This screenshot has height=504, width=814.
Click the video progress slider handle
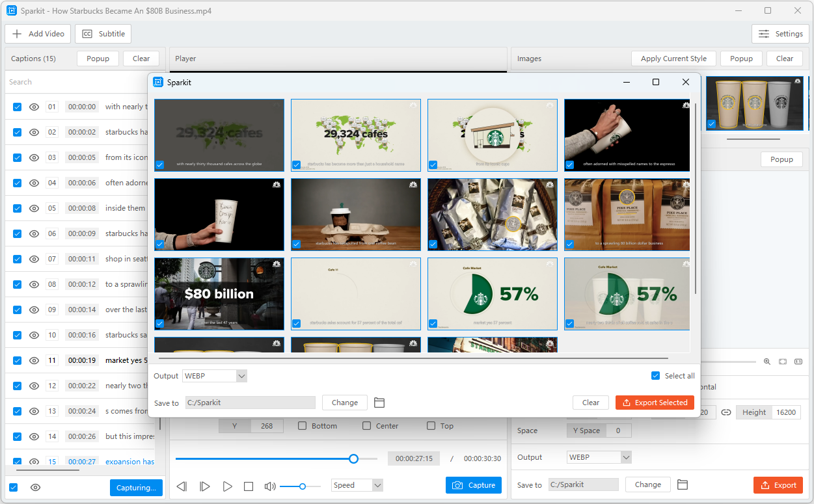click(353, 458)
